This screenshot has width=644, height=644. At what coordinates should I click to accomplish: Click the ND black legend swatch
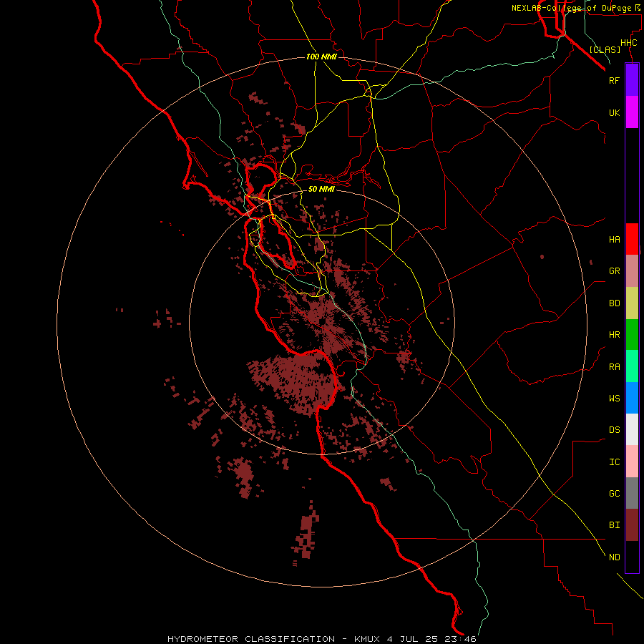point(632,557)
